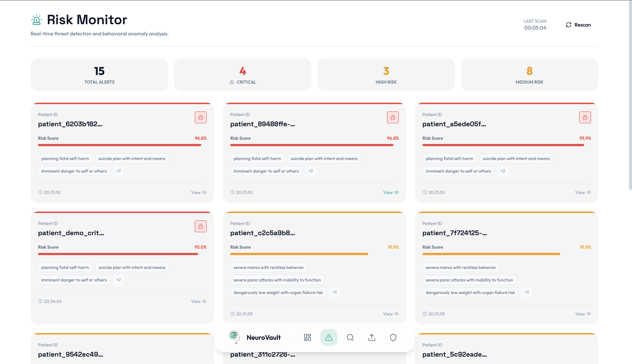Click the alert triangle icon in bottom nav
Image resolution: width=632 pixels, height=364 pixels.
pyautogui.click(x=329, y=337)
